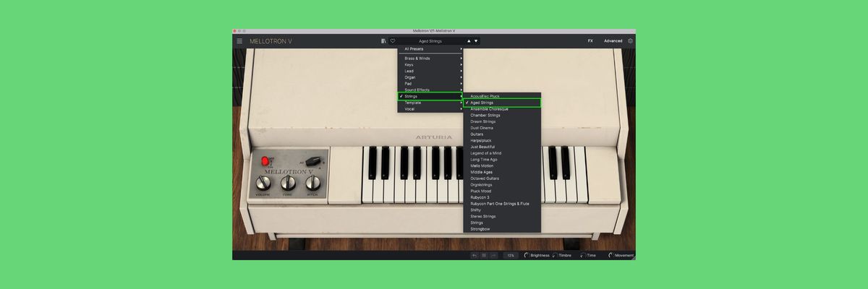
Task: Choose AcousElec Pluck preset
Action: (502, 96)
